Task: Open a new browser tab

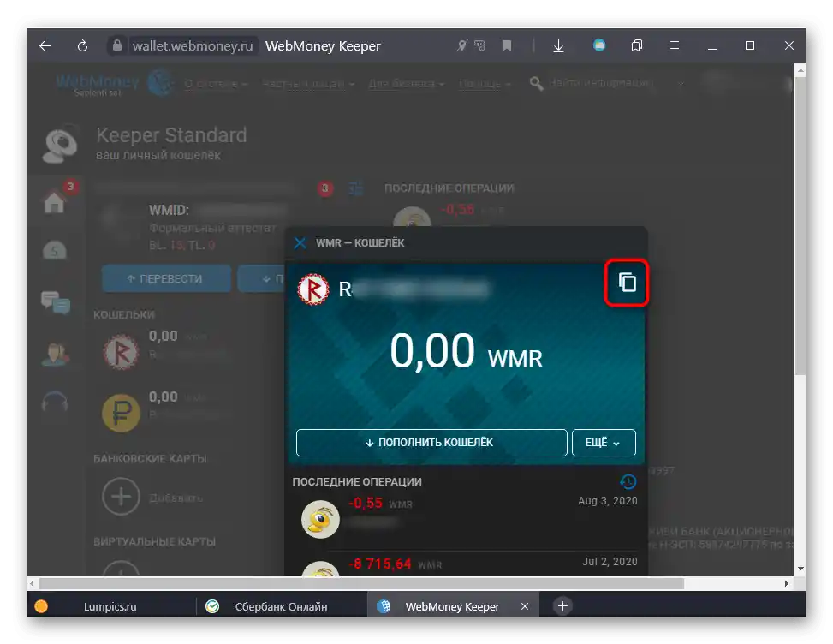Action: click(x=562, y=605)
